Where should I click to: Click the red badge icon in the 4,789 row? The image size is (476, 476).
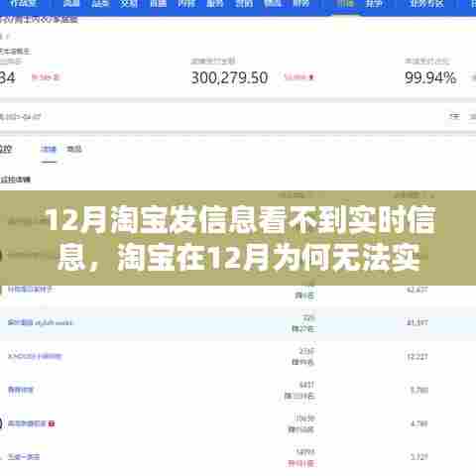52,423
